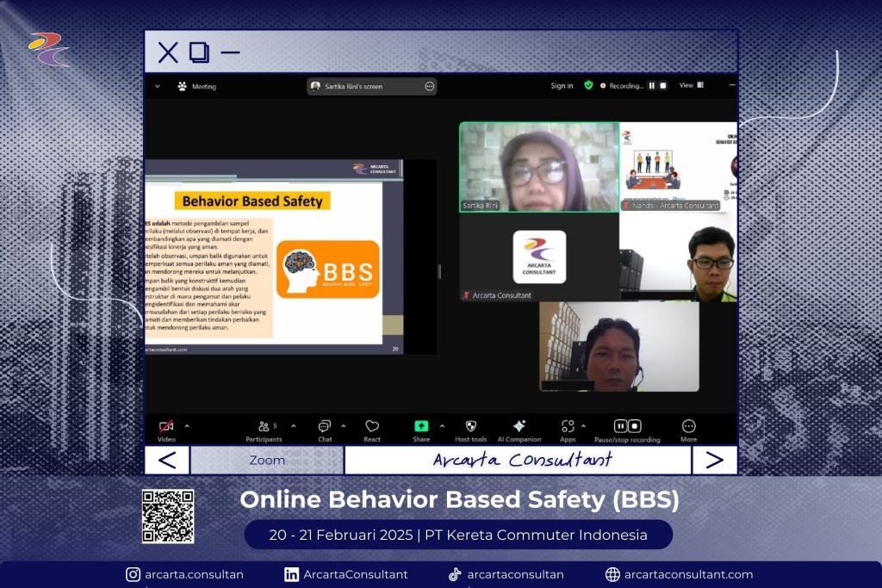The width and height of the screenshot is (882, 588).
Task: Pause recording in the bottom toolbar
Action: pyautogui.click(x=620, y=426)
